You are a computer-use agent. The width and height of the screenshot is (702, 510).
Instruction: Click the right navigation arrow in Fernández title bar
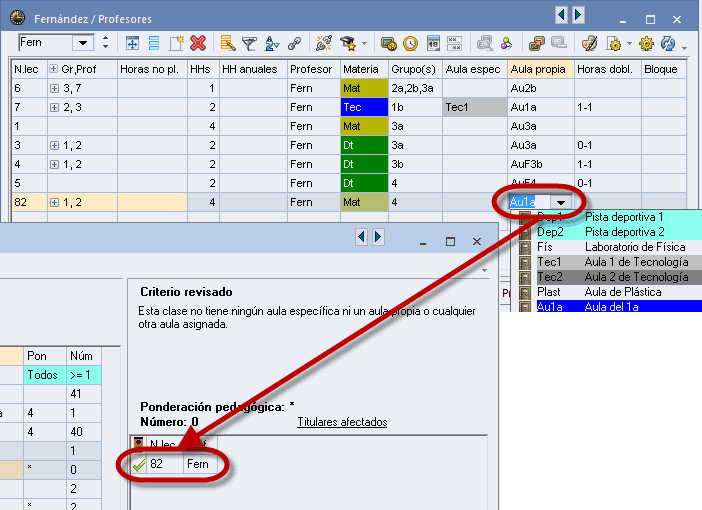(578, 15)
